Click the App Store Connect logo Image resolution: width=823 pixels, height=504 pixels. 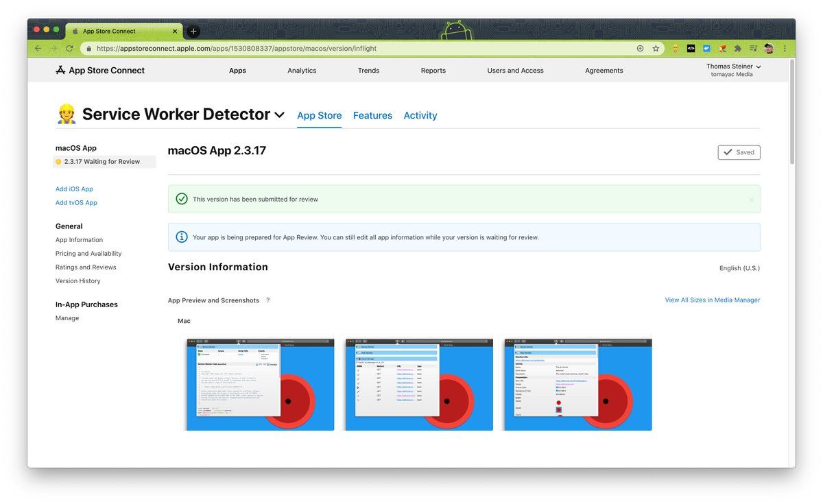tap(100, 70)
